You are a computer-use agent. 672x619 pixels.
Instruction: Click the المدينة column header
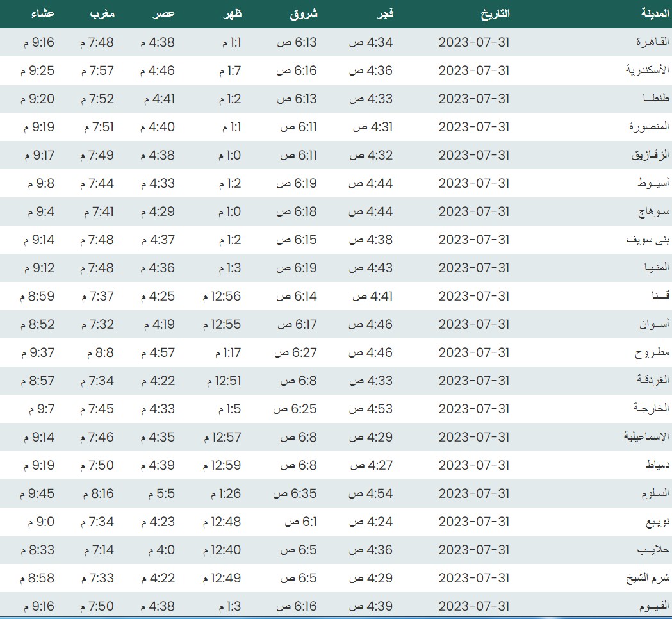[x=655, y=13]
